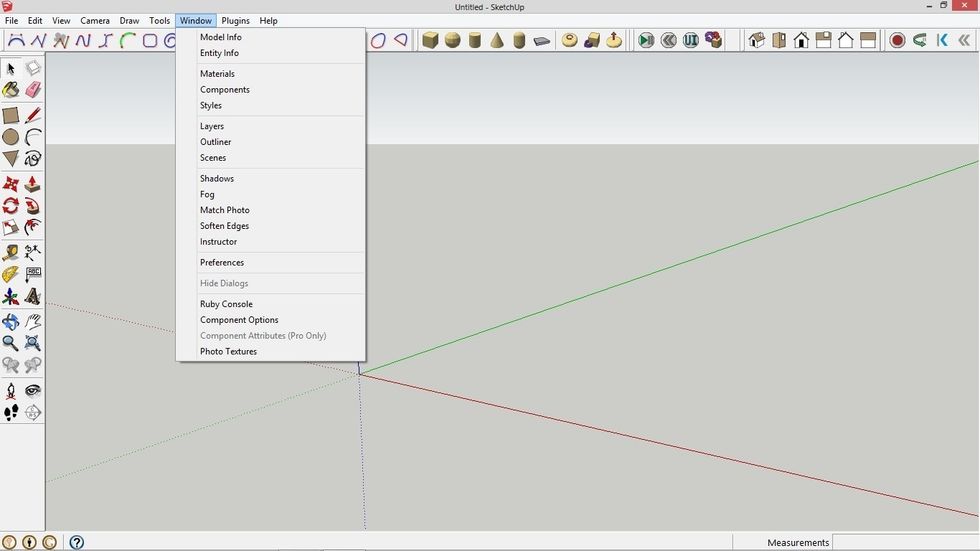Click the red record button icon
Screen dimensions: 980x551
897,40
